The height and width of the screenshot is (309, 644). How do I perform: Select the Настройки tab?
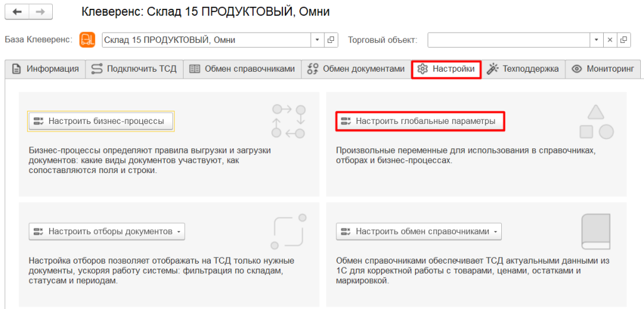(x=446, y=69)
